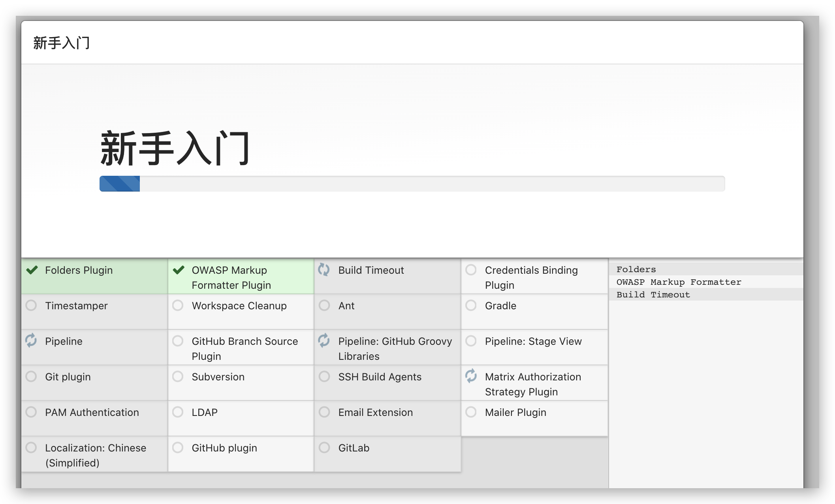Select the Subversion plugin name

218,377
